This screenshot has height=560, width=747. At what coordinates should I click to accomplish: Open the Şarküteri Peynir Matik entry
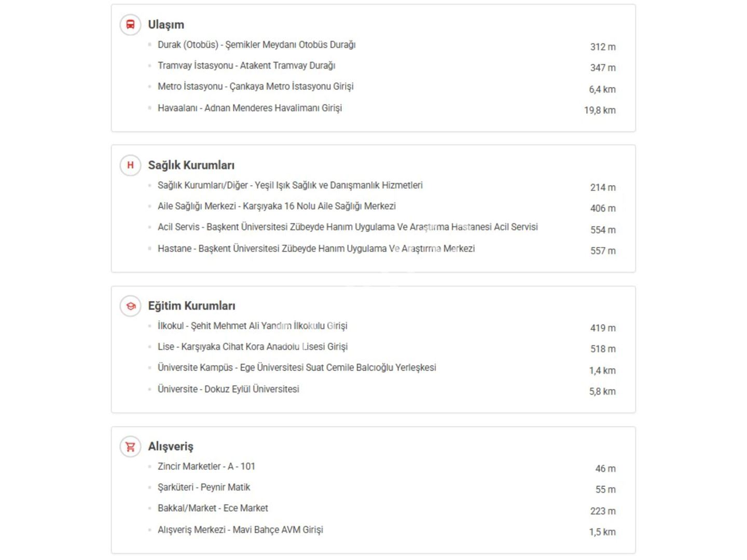tap(204, 487)
